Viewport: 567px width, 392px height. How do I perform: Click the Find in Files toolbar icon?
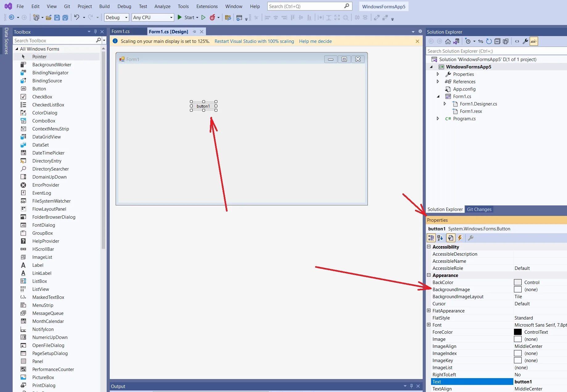coord(228,18)
